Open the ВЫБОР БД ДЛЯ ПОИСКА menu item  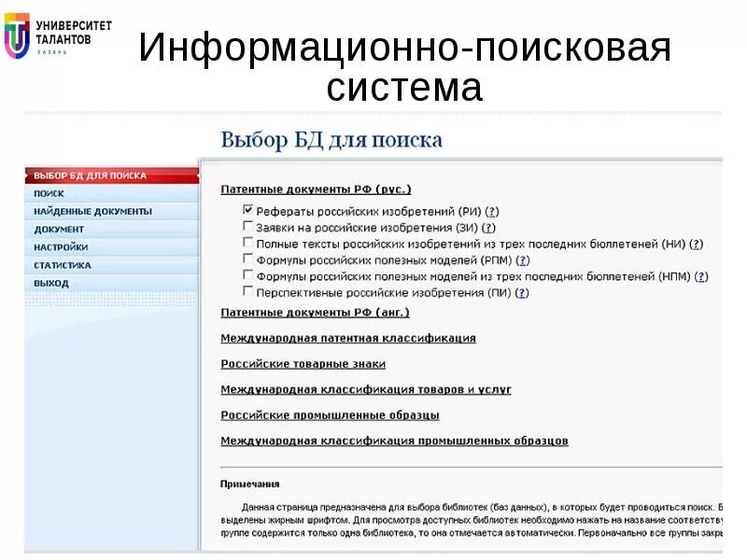[112, 175]
